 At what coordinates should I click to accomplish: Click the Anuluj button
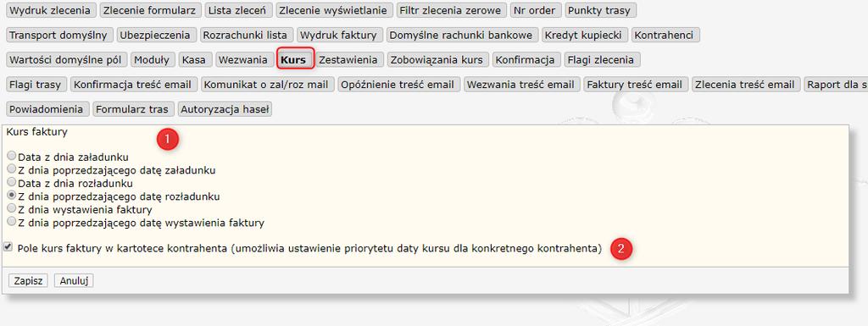(74, 280)
